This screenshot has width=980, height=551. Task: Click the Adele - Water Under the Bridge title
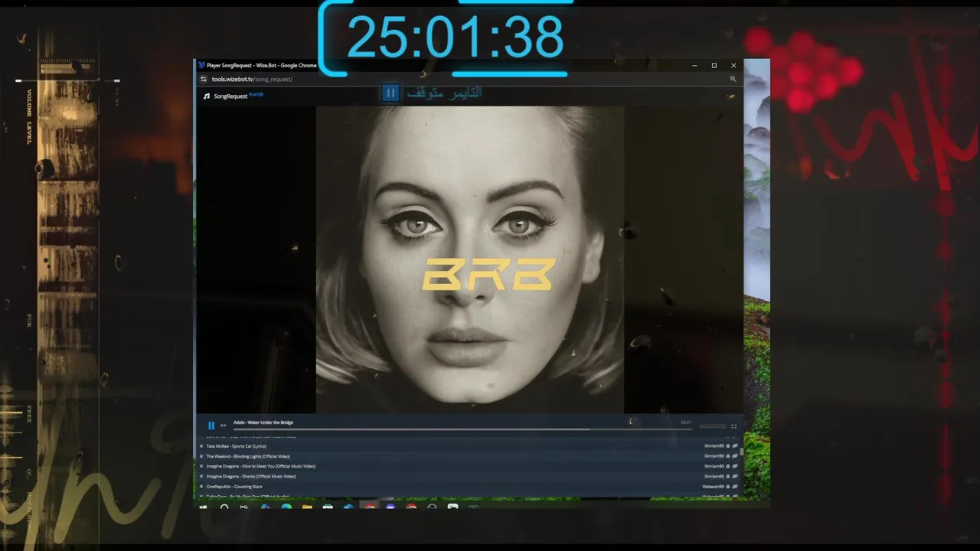(x=263, y=422)
